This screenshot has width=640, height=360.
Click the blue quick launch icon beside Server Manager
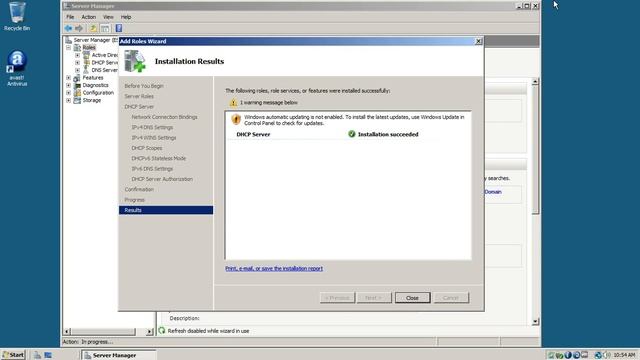pyautogui.click(x=48, y=355)
